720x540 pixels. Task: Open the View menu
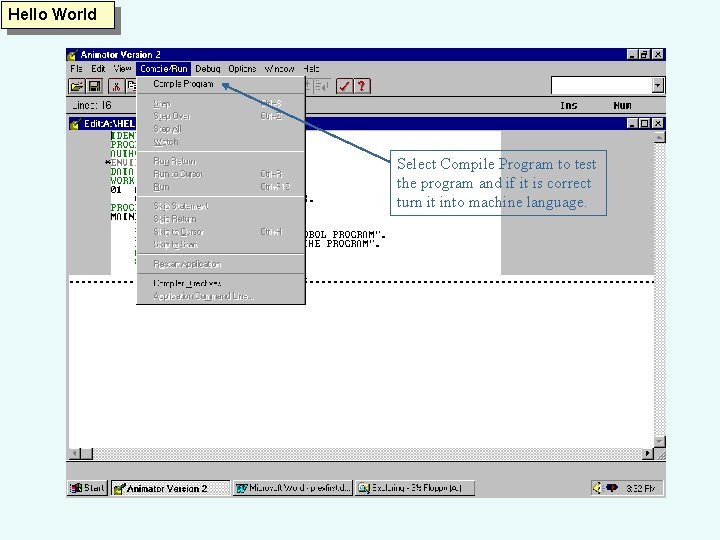[x=122, y=69]
